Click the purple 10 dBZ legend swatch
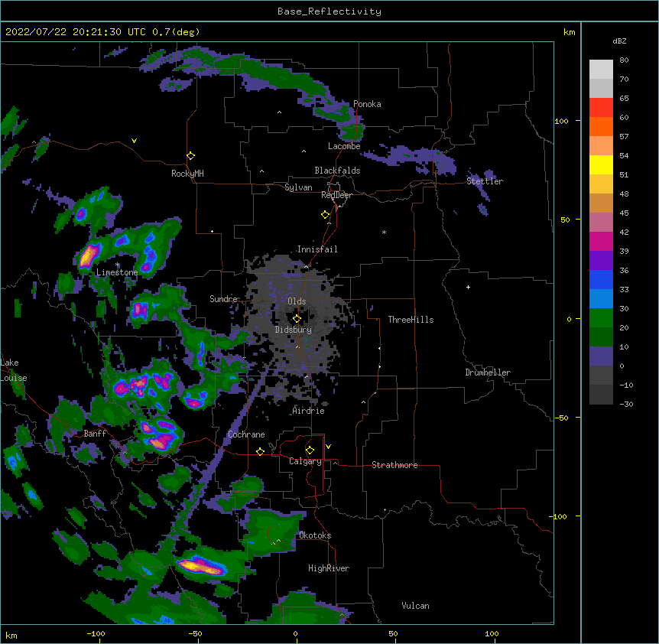This screenshot has width=659, height=644. pyautogui.click(x=601, y=356)
